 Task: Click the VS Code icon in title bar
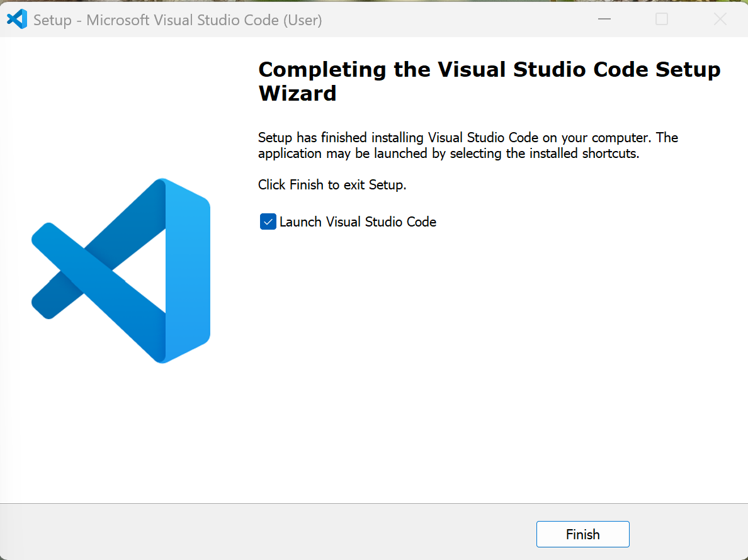click(x=17, y=20)
